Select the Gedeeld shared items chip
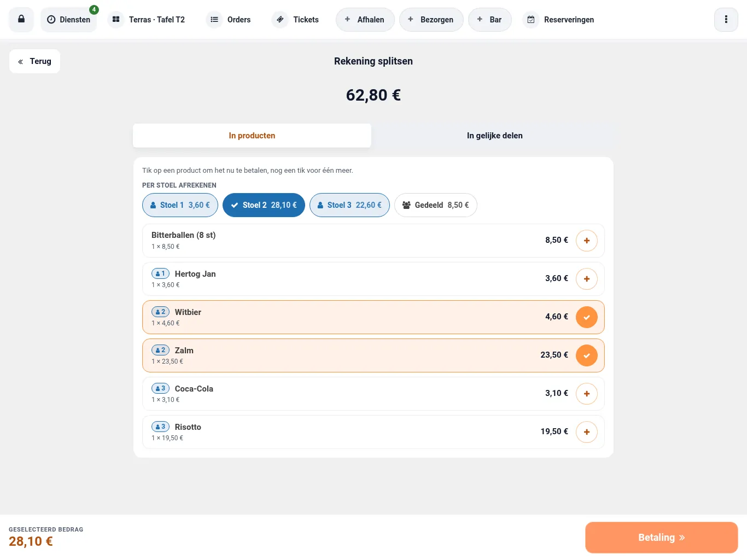747x560 pixels. click(435, 205)
